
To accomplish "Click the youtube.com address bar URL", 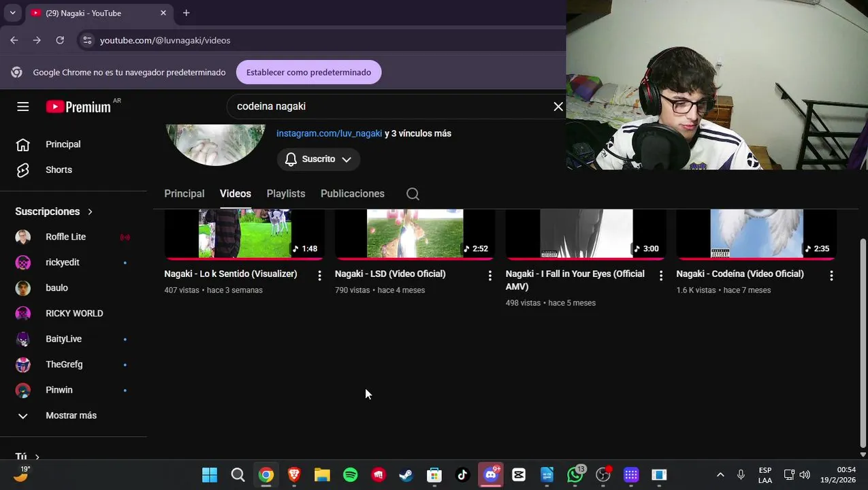I will point(165,40).
